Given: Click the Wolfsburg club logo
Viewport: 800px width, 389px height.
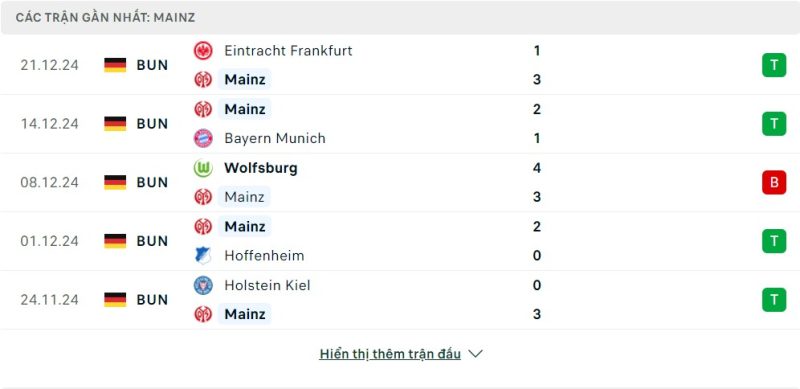Looking at the screenshot, I should point(203,168).
